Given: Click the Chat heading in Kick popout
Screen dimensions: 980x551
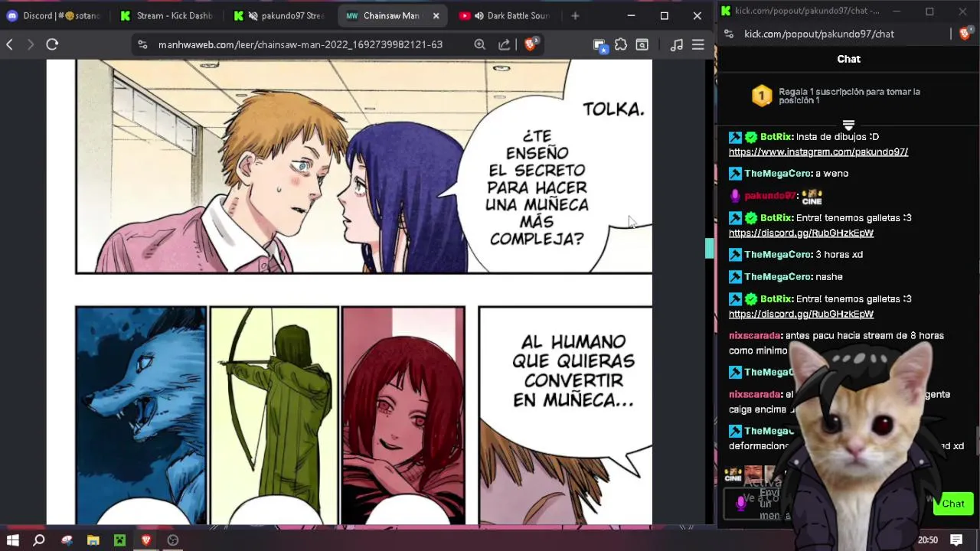Looking at the screenshot, I should pyautogui.click(x=848, y=59).
